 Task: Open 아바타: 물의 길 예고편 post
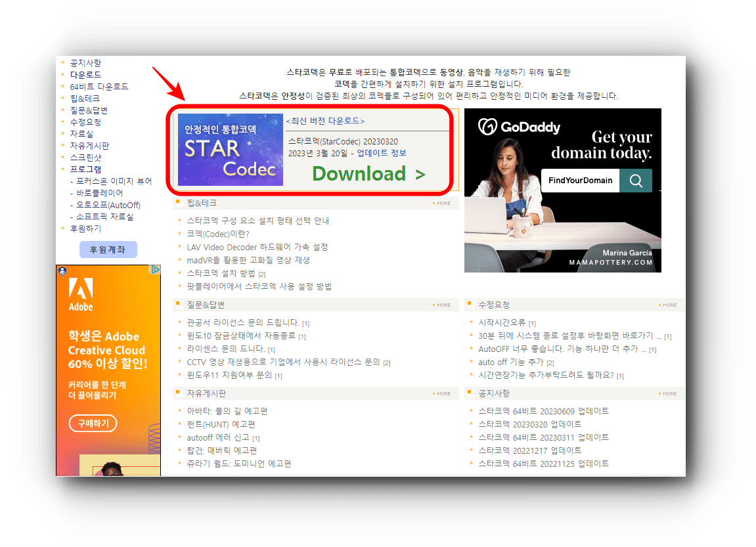tap(227, 412)
